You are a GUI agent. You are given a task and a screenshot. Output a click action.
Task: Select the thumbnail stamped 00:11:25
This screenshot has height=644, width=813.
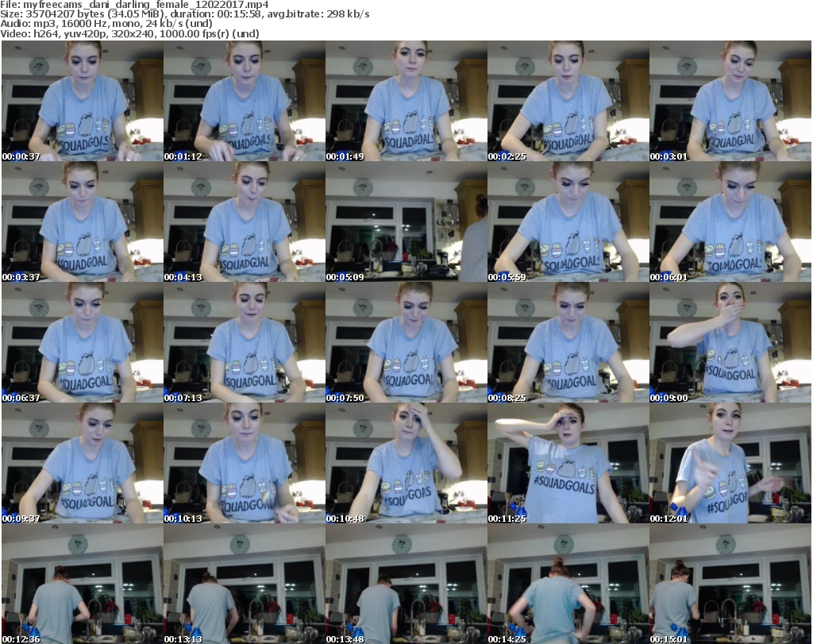tap(568, 464)
